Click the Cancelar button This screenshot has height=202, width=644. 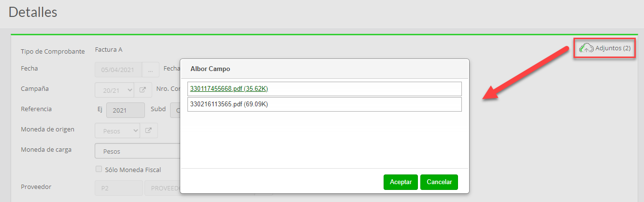click(439, 182)
